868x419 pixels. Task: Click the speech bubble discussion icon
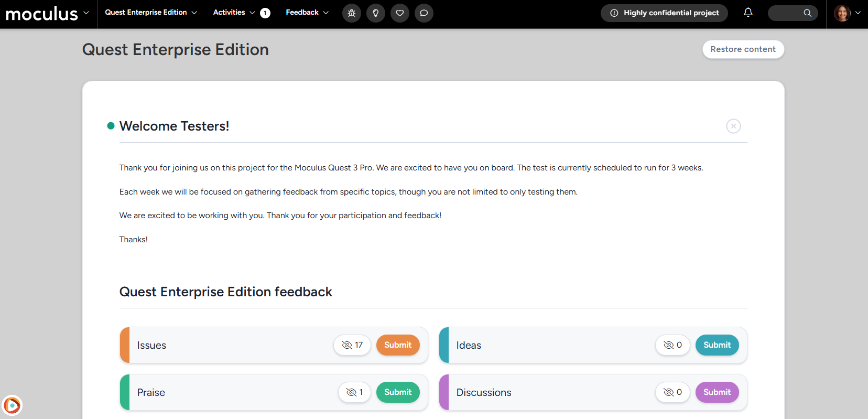click(x=424, y=13)
